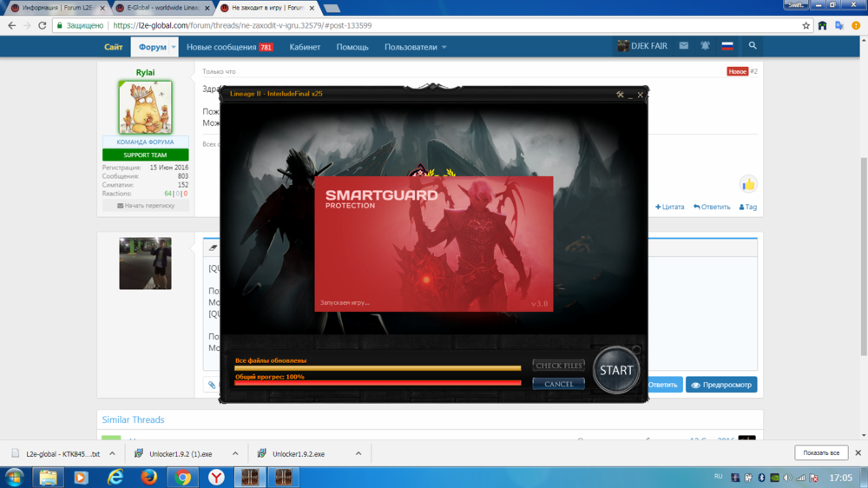Open File Explorer from taskbar
This screenshot has height=488, width=868.
[48, 477]
